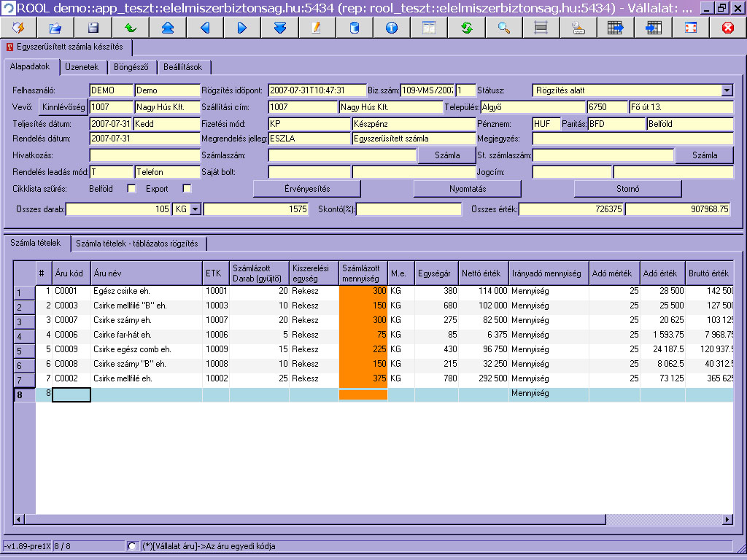Click the pencil edit toolbar icon

(317, 28)
